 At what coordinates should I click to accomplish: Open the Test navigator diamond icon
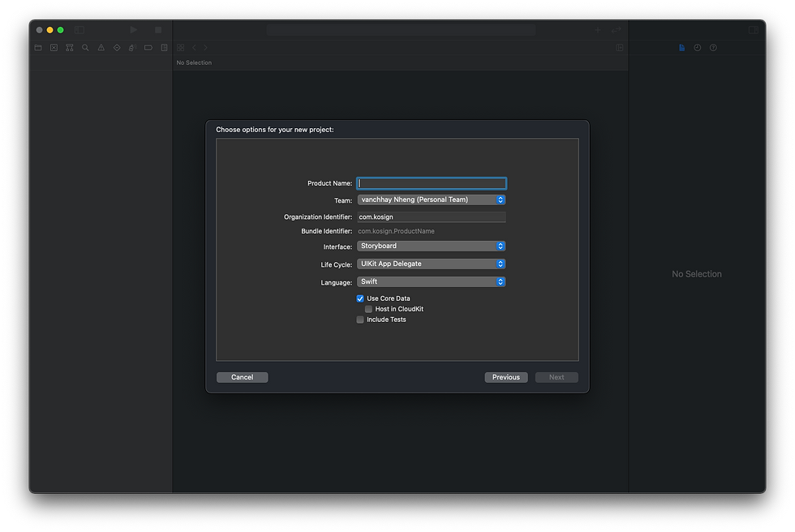[x=117, y=48]
